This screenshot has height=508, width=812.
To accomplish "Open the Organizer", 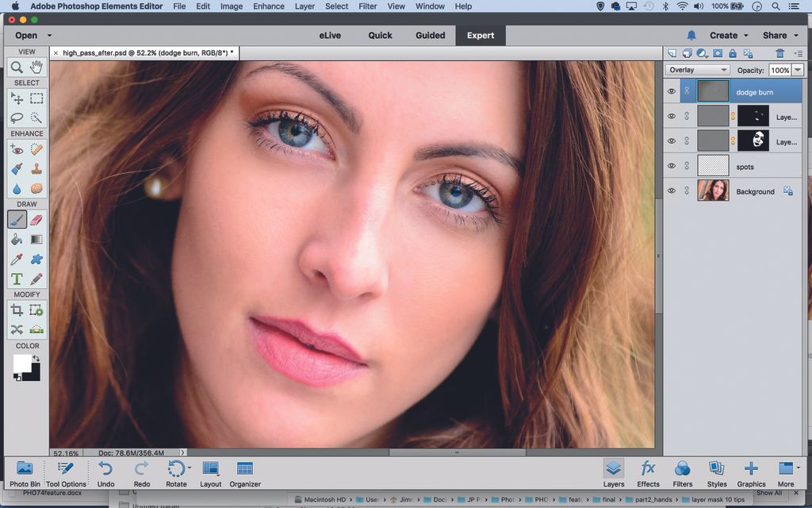I will pos(245,472).
